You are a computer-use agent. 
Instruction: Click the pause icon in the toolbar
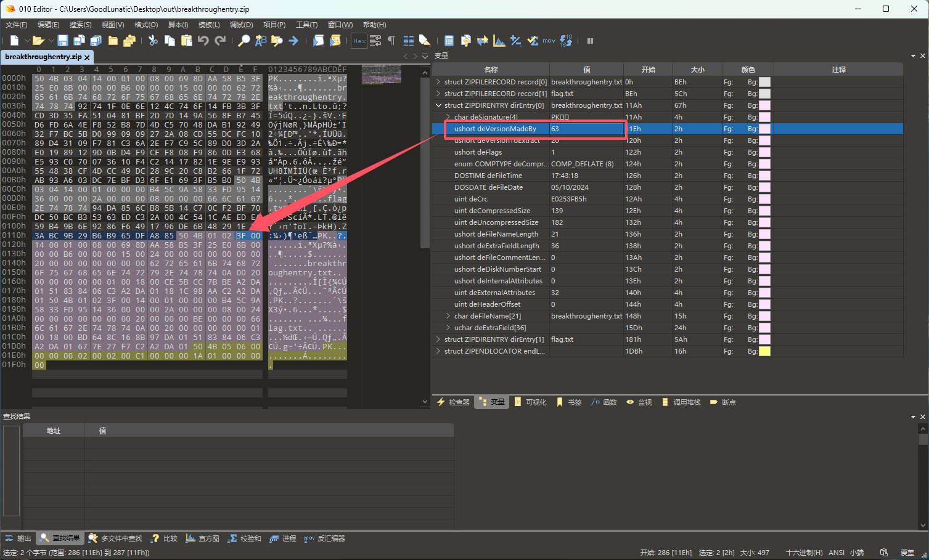590,41
